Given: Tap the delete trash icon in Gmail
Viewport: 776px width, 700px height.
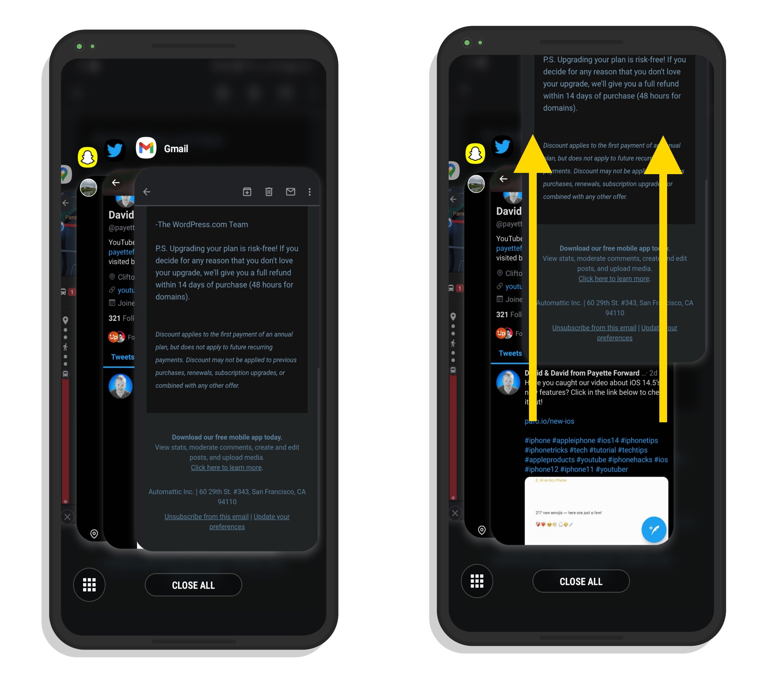Looking at the screenshot, I should (x=269, y=192).
